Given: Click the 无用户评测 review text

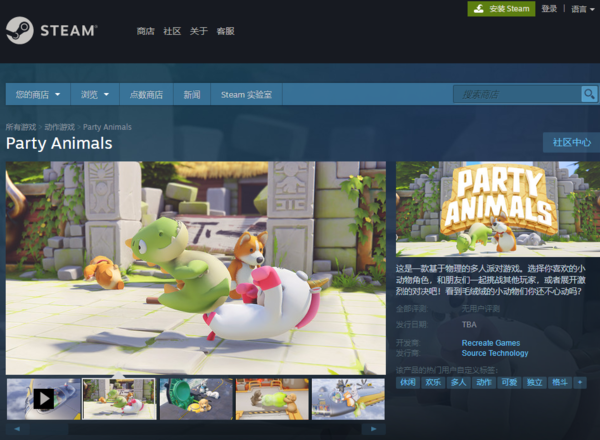Looking at the screenshot, I should [481, 308].
